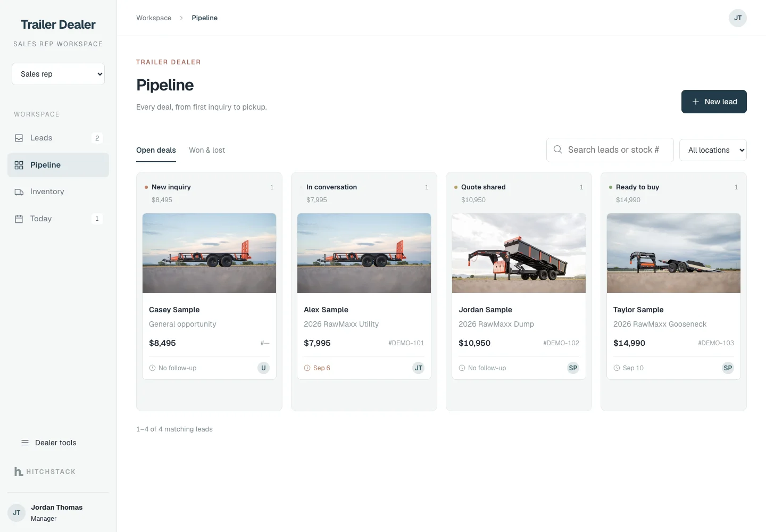Click stock number #DEMO-102
The width and height of the screenshot is (766, 532).
click(561, 343)
